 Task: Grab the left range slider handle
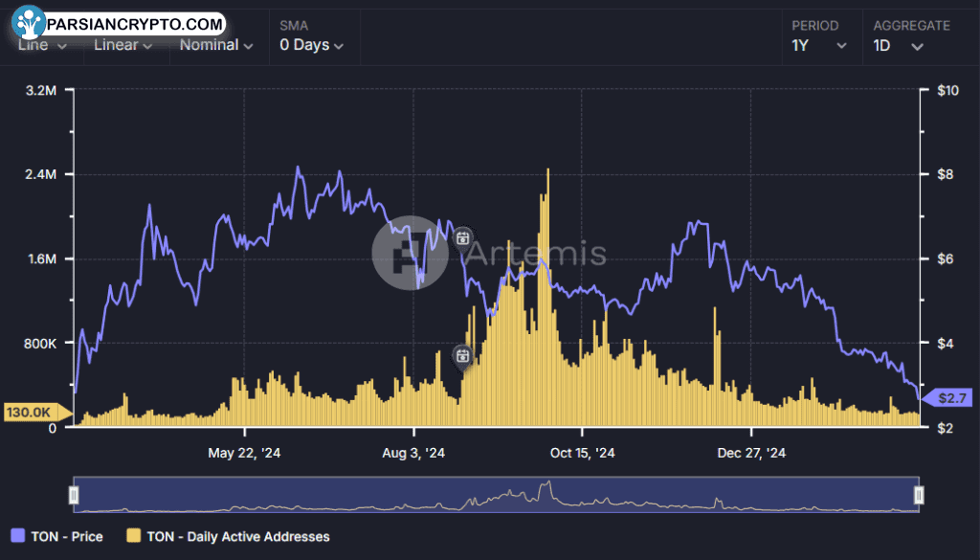click(x=74, y=495)
